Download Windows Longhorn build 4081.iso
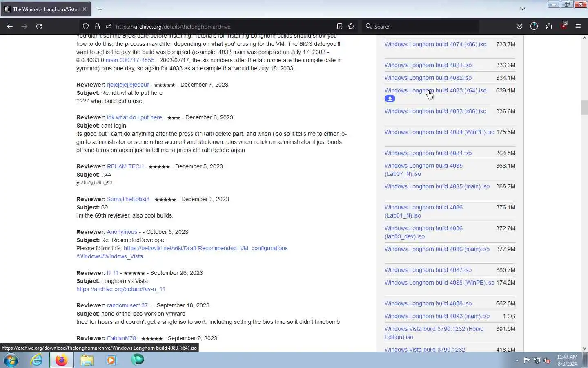 (428, 65)
